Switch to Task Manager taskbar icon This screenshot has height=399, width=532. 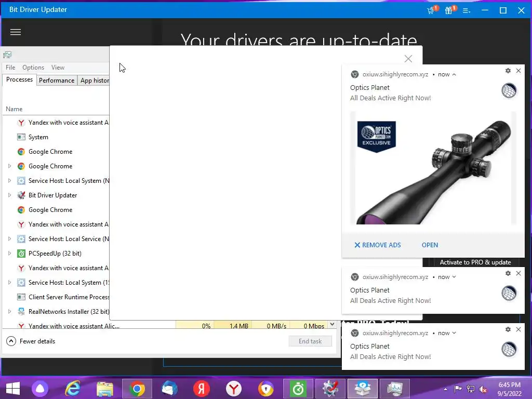click(395, 389)
